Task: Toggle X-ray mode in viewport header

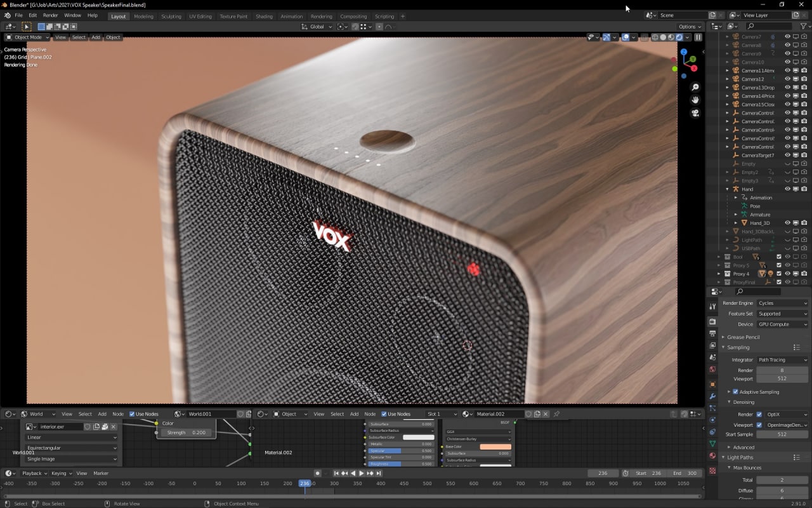Action: click(x=644, y=37)
